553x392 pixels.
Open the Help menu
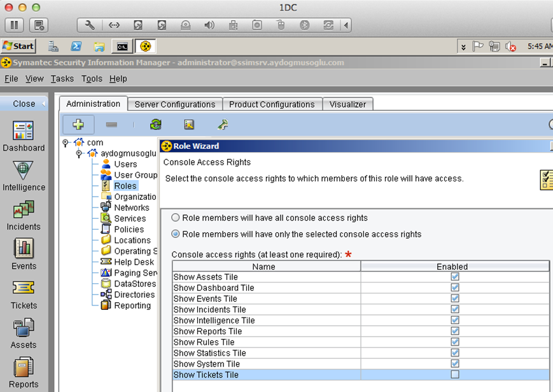coord(118,79)
